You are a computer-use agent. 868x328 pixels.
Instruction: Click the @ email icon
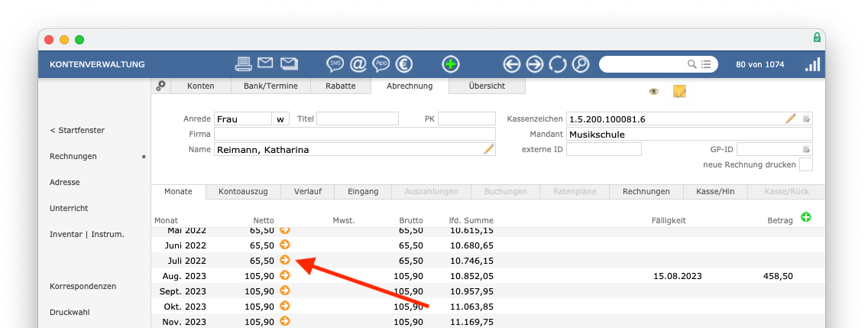[x=358, y=64]
